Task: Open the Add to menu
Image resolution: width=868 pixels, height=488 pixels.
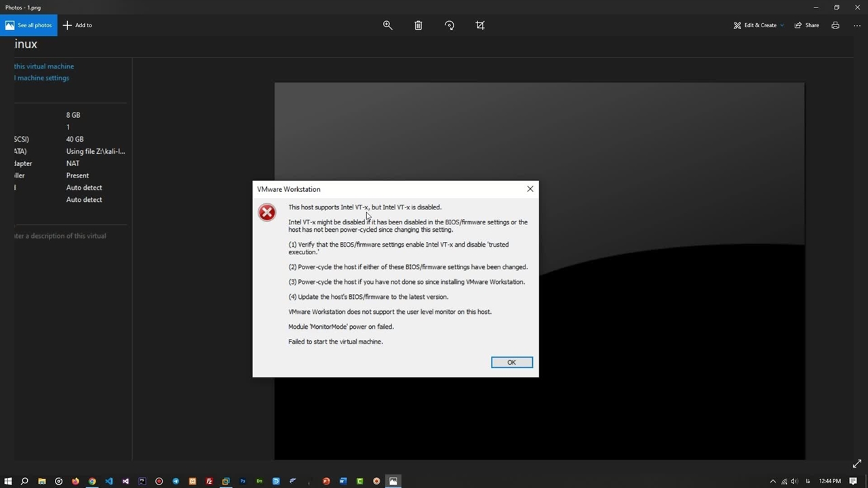Action: (x=77, y=25)
